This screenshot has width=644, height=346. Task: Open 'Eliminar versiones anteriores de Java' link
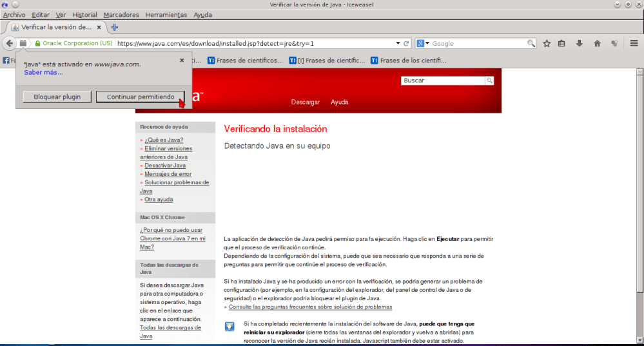[166, 153]
